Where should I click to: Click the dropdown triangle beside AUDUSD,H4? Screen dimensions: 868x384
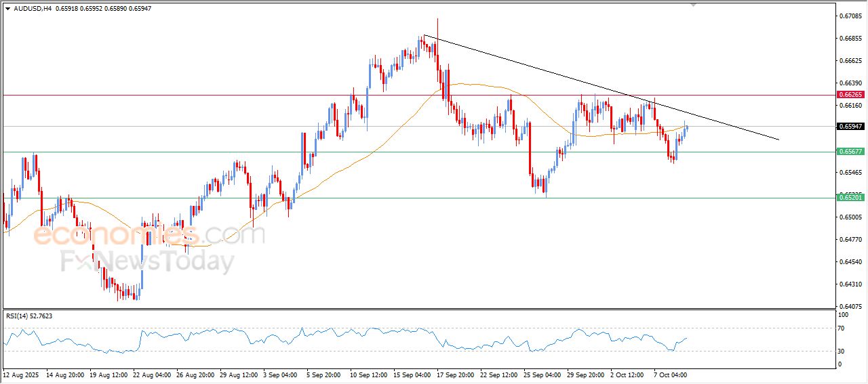[7, 8]
